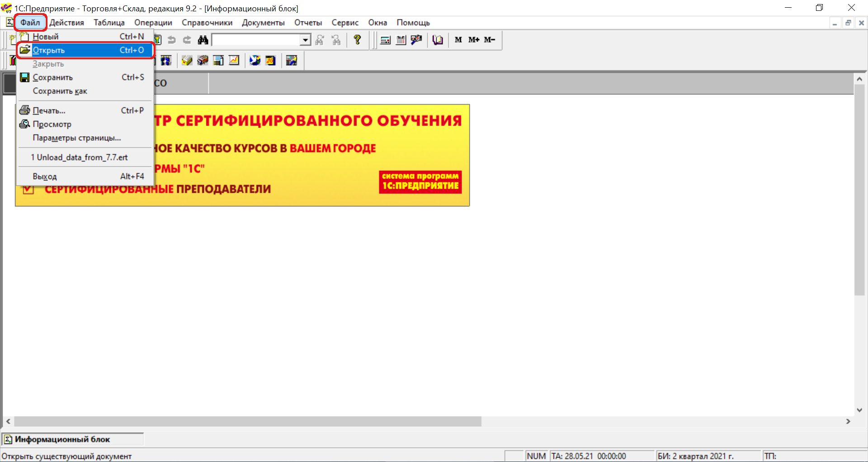This screenshot has width=868, height=462.
Task: Click the vertical scrollbar down arrow
Action: pos(859,410)
